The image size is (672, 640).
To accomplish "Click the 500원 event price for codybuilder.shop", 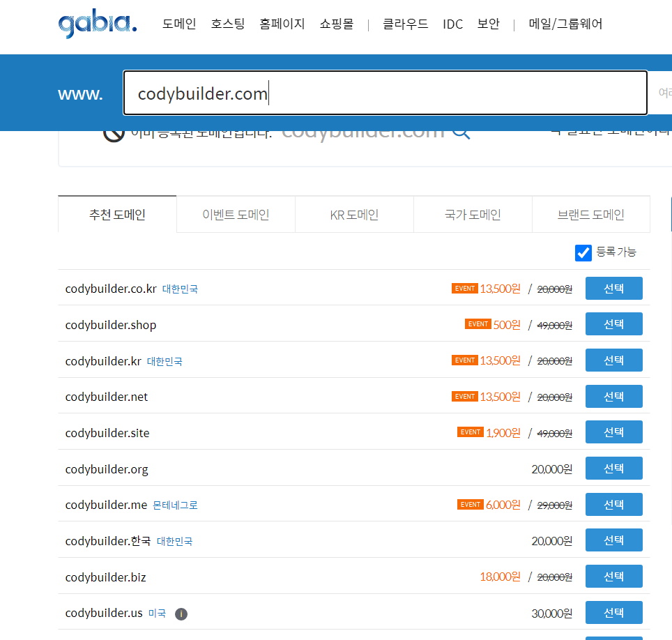I will coord(507,324).
